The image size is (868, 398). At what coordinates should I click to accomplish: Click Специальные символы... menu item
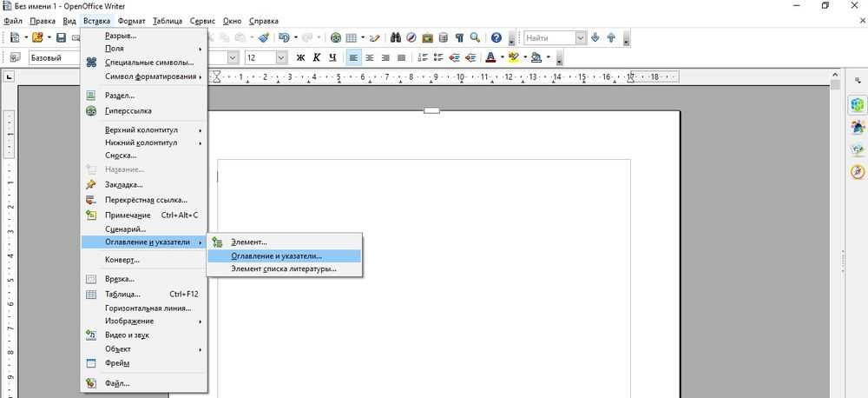[148, 63]
